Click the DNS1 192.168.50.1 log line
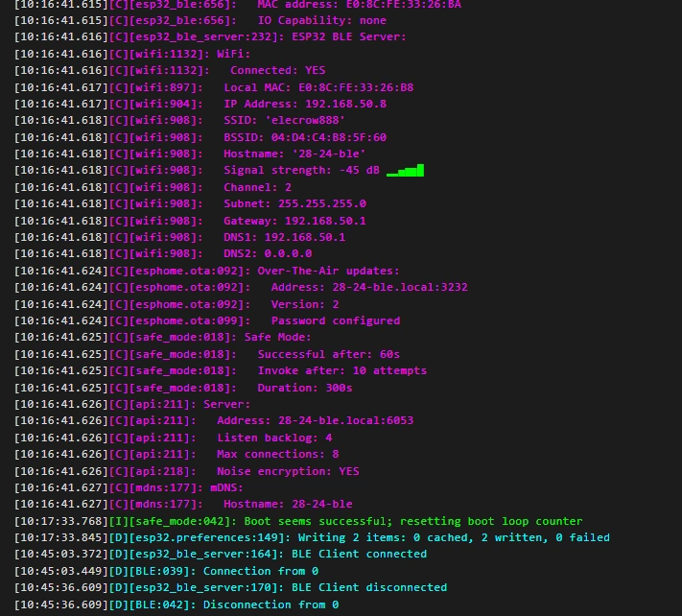Image resolution: width=682 pixels, height=616 pixels. point(284,237)
